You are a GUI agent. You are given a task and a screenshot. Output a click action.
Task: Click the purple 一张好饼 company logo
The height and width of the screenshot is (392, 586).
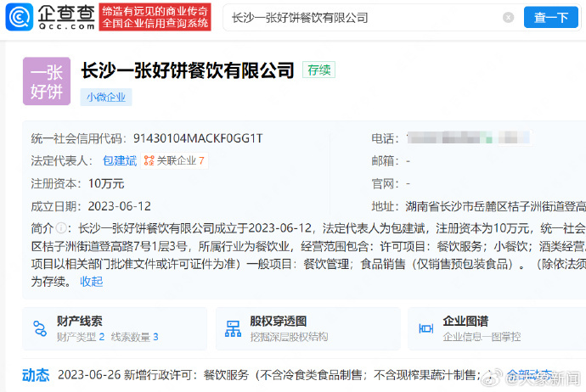click(47, 81)
